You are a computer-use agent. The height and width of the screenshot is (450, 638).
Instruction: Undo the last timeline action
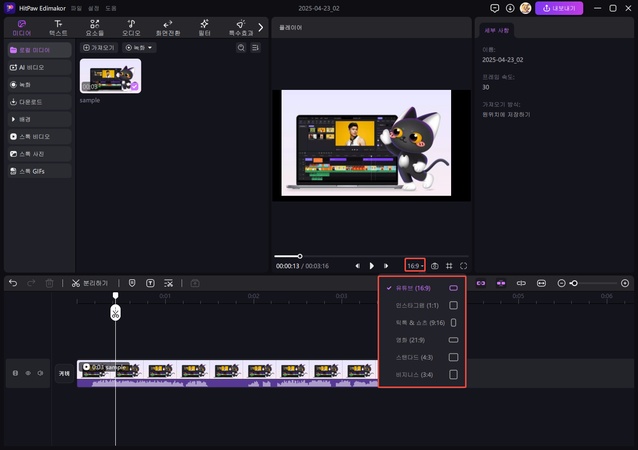click(x=13, y=283)
